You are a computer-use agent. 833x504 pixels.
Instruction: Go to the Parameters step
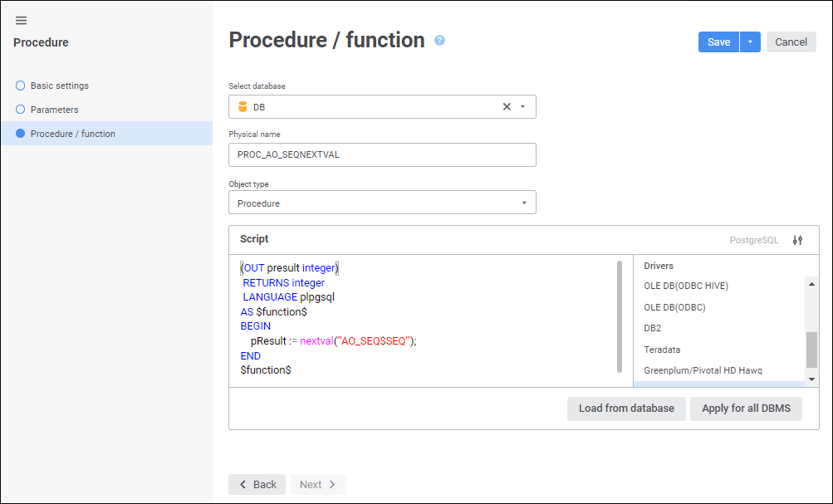pyautogui.click(x=54, y=110)
